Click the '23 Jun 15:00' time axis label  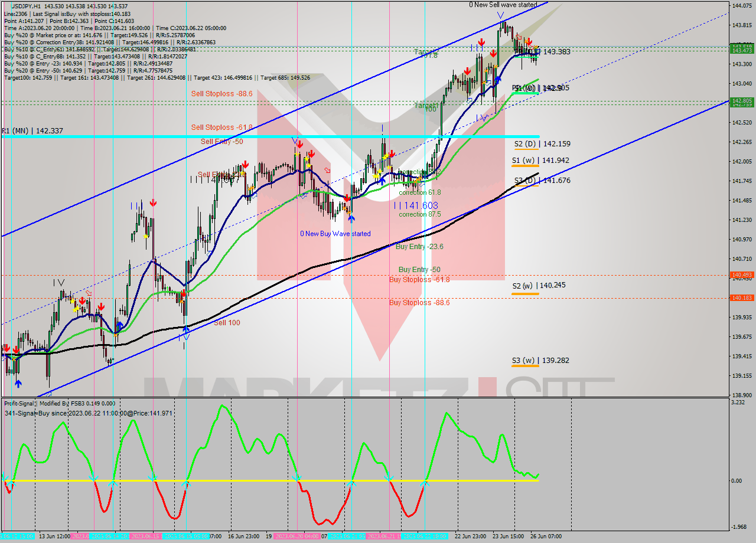508,537
